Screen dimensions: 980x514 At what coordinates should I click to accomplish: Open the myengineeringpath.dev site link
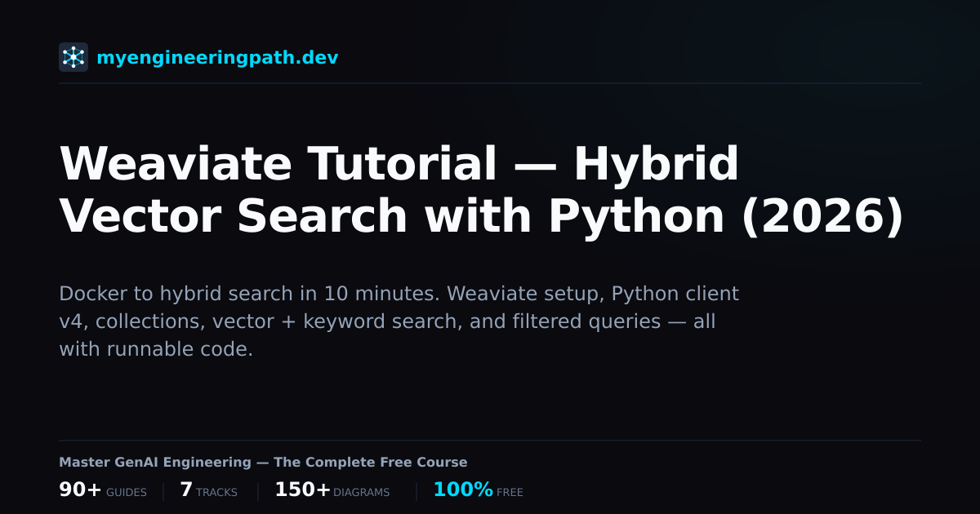pos(217,58)
